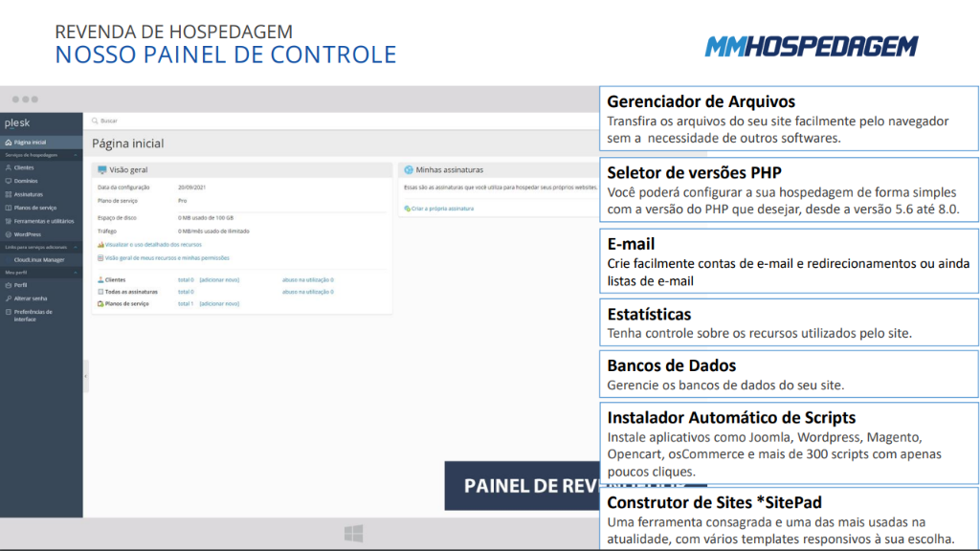Click the 0 MB/mês usado de ilimitado value

pos(213,231)
